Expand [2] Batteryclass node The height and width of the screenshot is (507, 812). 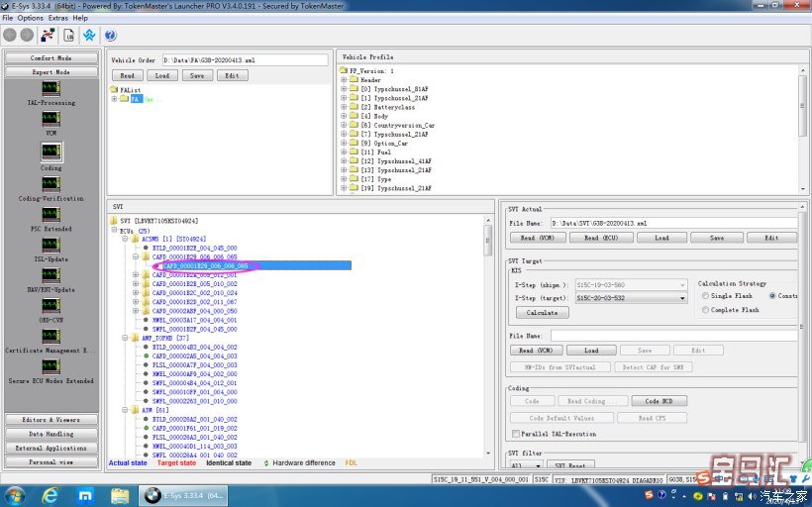coord(344,107)
